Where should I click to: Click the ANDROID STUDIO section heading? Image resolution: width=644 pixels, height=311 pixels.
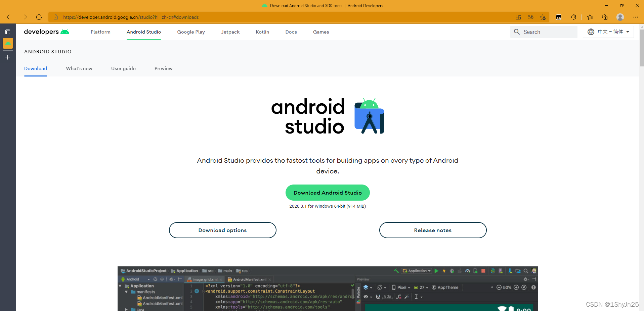[x=48, y=52]
